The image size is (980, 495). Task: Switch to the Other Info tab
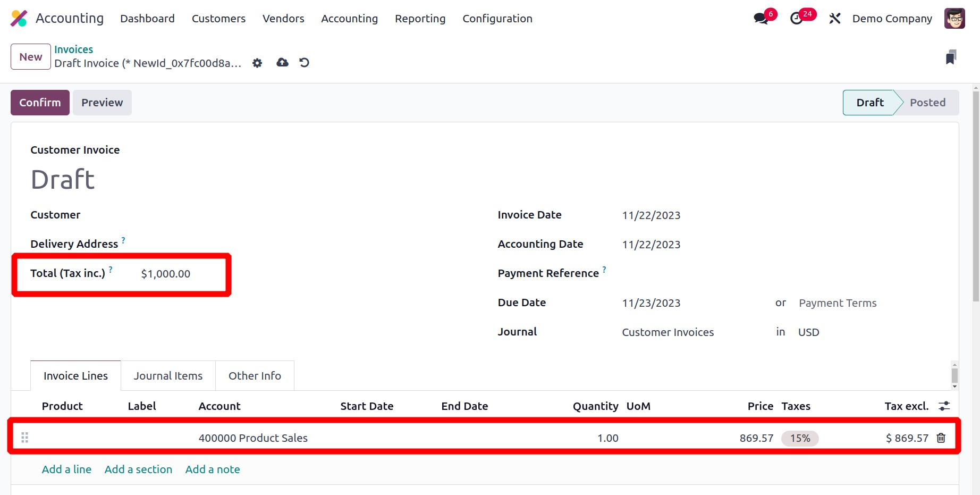[x=255, y=376]
